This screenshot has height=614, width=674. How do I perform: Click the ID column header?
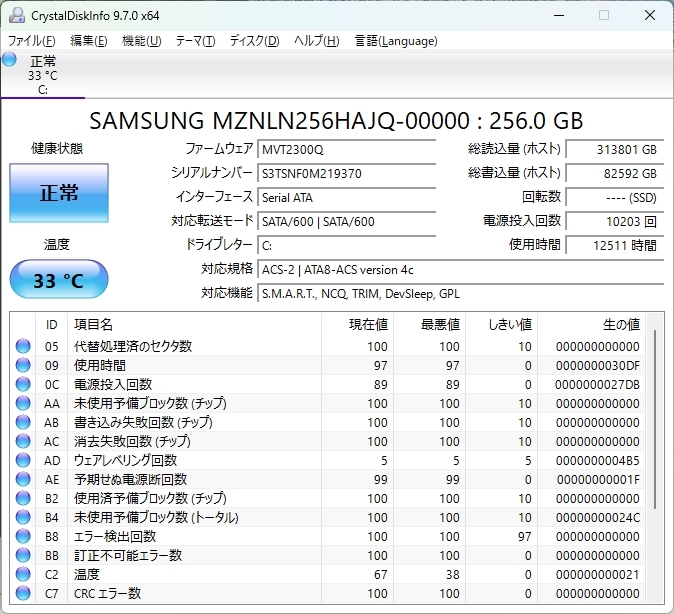[x=51, y=325]
